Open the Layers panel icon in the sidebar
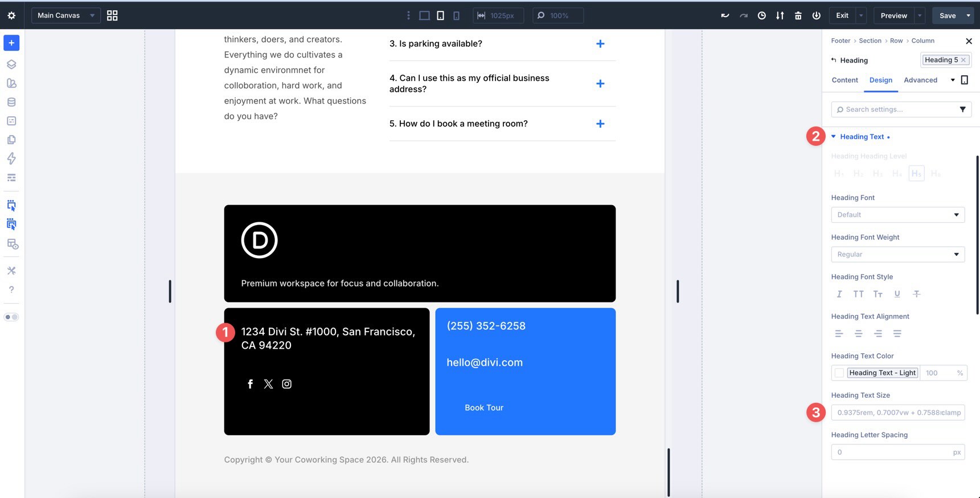Viewport: 980px width, 498px height. [11, 64]
